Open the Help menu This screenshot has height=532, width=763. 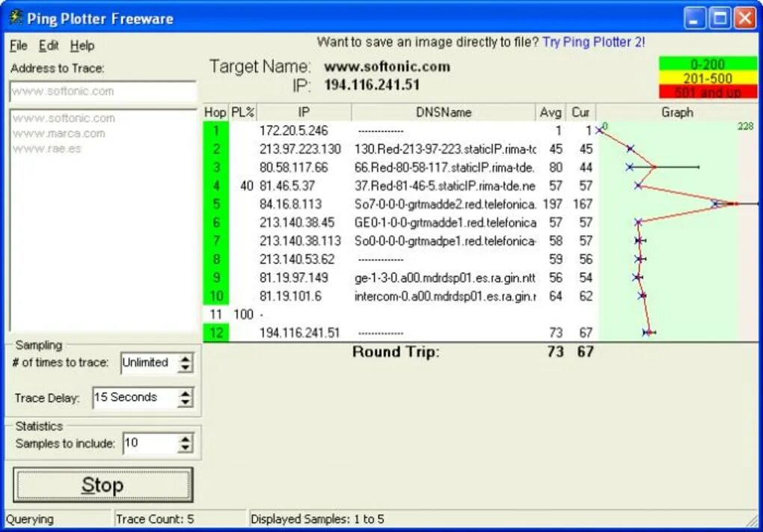coord(82,46)
